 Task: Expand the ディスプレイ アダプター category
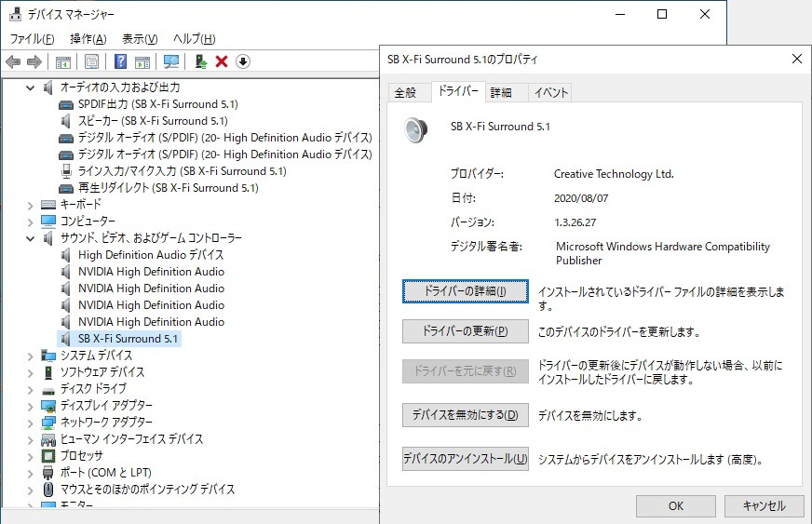tap(31, 406)
